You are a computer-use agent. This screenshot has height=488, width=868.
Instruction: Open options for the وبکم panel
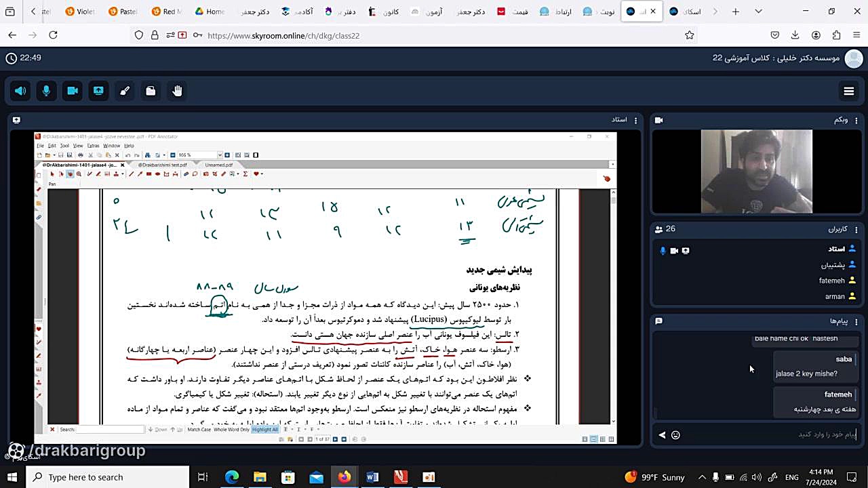coord(856,120)
